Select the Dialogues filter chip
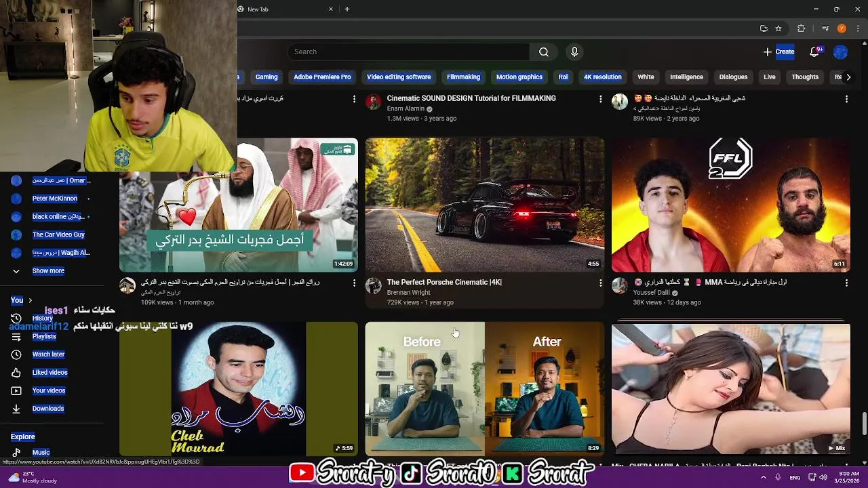The image size is (868, 488). (x=733, y=77)
